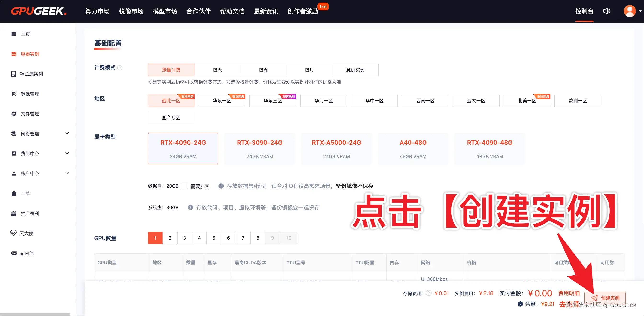Click the announcement speaker icon in header
Image resolution: width=644 pixels, height=316 pixels.
[x=606, y=11]
